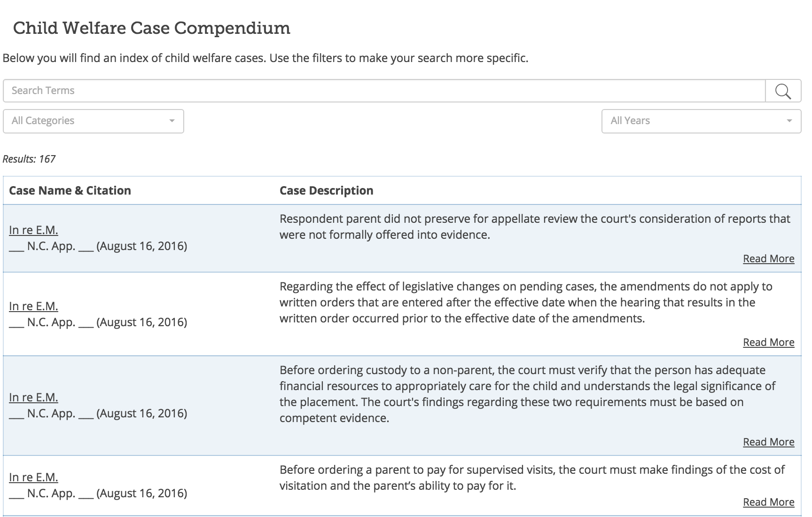
Task: Click the Results: 167 count text
Action: (29, 159)
